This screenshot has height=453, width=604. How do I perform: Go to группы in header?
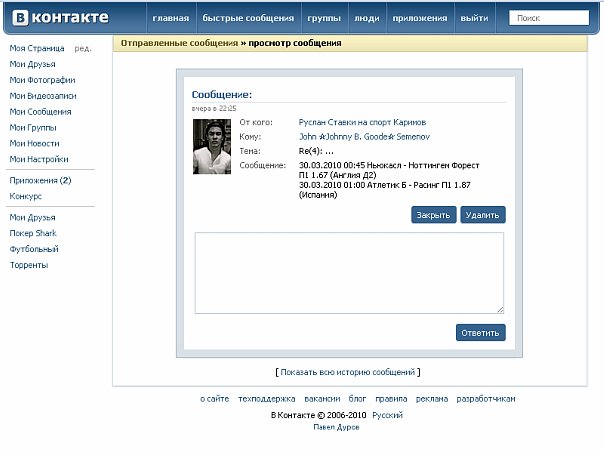tap(325, 18)
